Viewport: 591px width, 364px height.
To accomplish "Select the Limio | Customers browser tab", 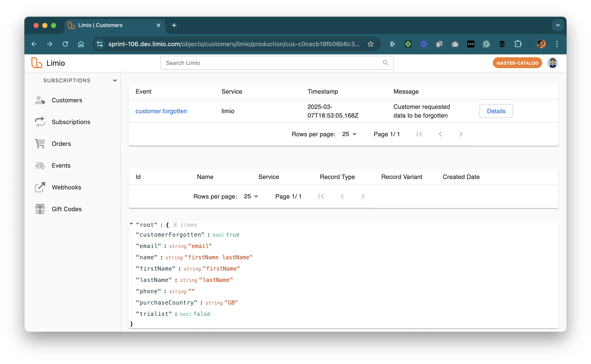I will point(115,25).
